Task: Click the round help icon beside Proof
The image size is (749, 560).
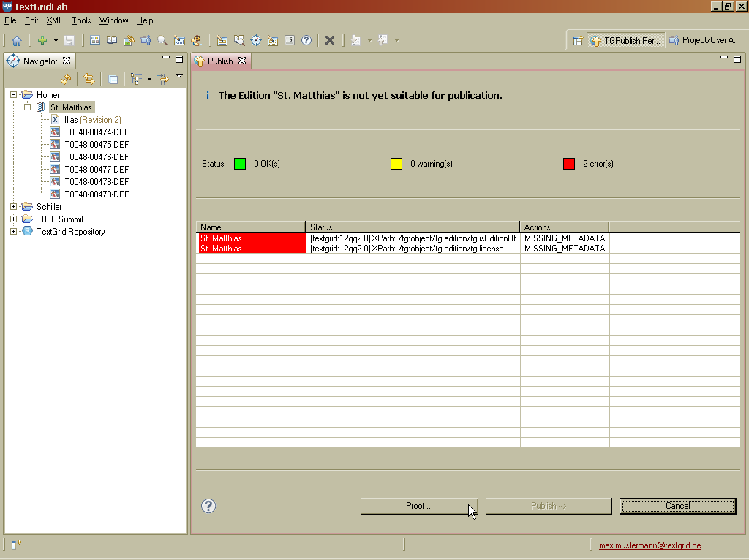Action: [208, 506]
